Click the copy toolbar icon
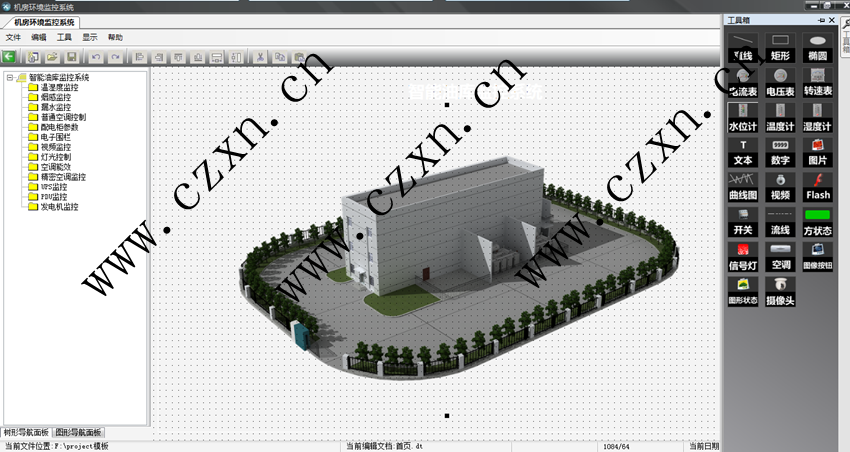850x452 pixels. point(280,56)
